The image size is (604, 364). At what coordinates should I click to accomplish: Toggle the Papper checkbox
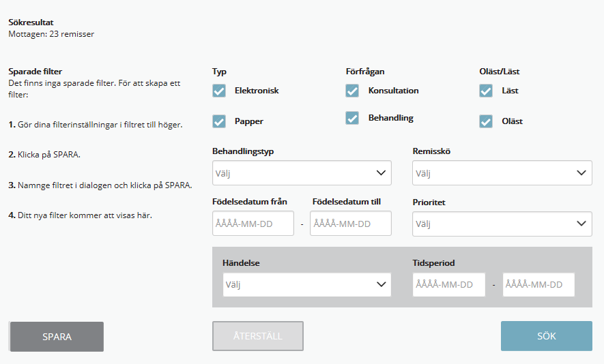click(219, 121)
